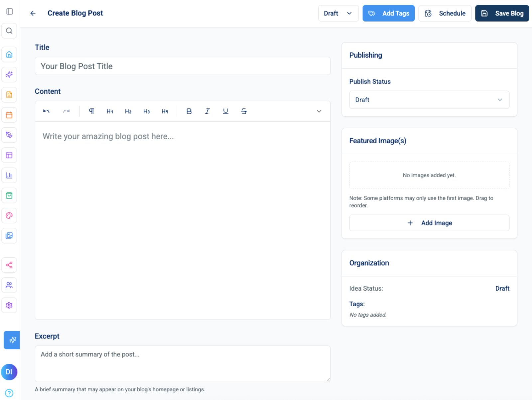532x400 pixels.
Task: Expand more formatting options with the toolbar chevron
Action: [x=319, y=111]
